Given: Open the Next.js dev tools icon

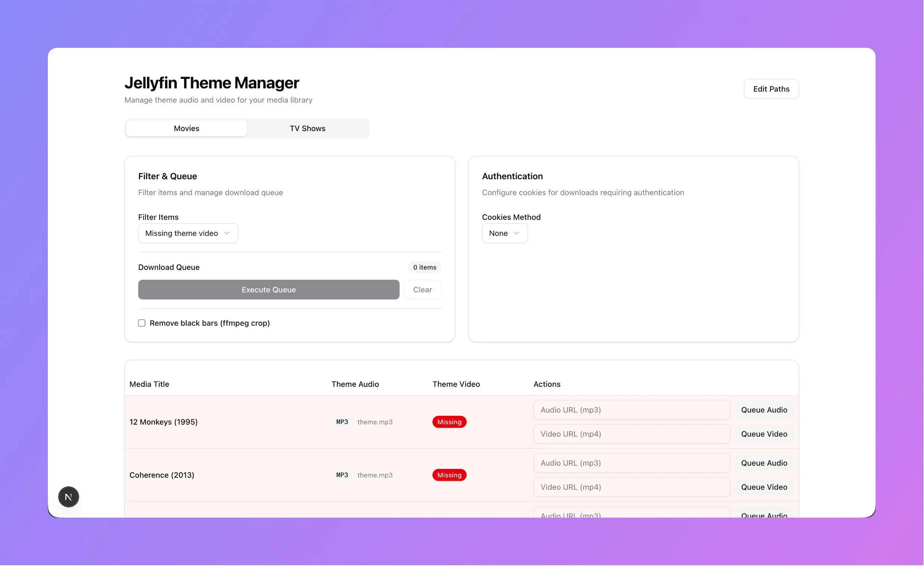Looking at the screenshot, I should click(68, 496).
